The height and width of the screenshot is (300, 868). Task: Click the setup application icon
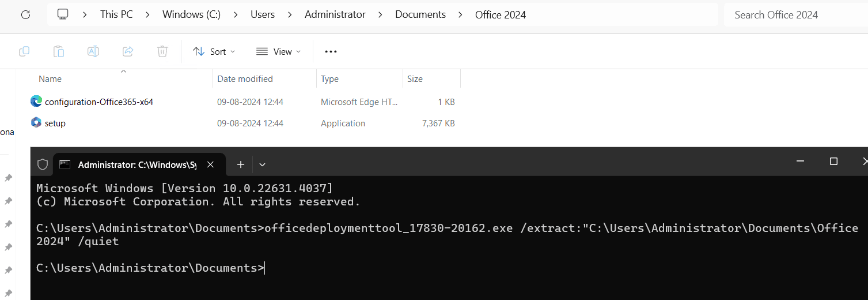pyautogui.click(x=36, y=123)
